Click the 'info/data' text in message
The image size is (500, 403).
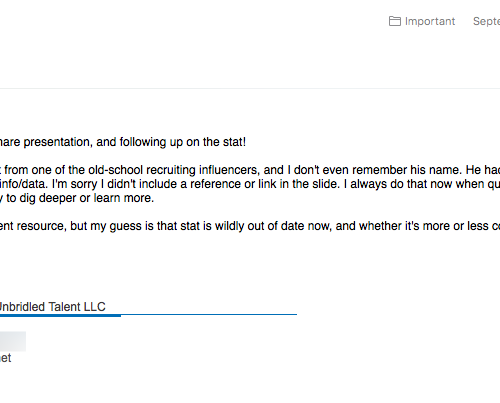[x=23, y=184]
